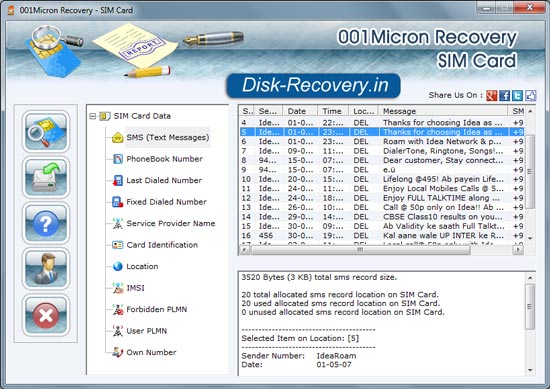Select row 8 Dear customer, Stay connect
Screen dimensions: 550x389
click(x=382, y=160)
